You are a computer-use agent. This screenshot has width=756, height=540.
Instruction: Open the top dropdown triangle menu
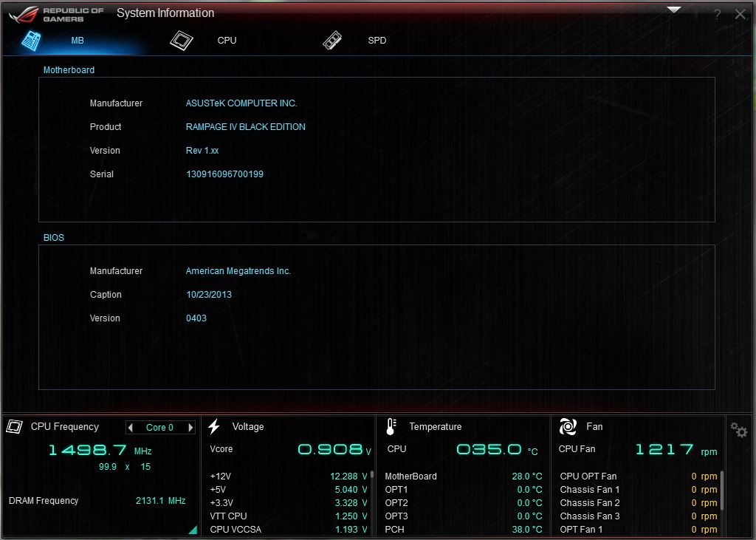pyautogui.click(x=673, y=10)
